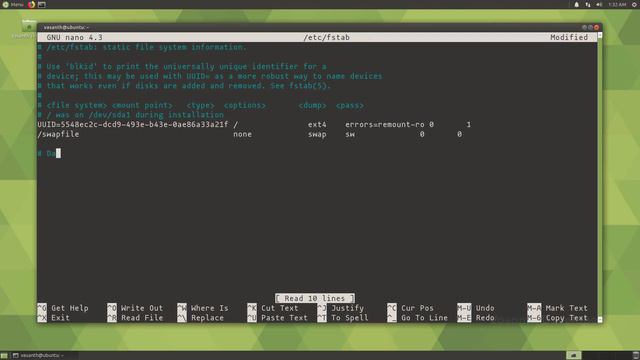The width and height of the screenshot is (640, 360).
Task: Launch Firefox from the top panel
Action: (x=31, y=4)
